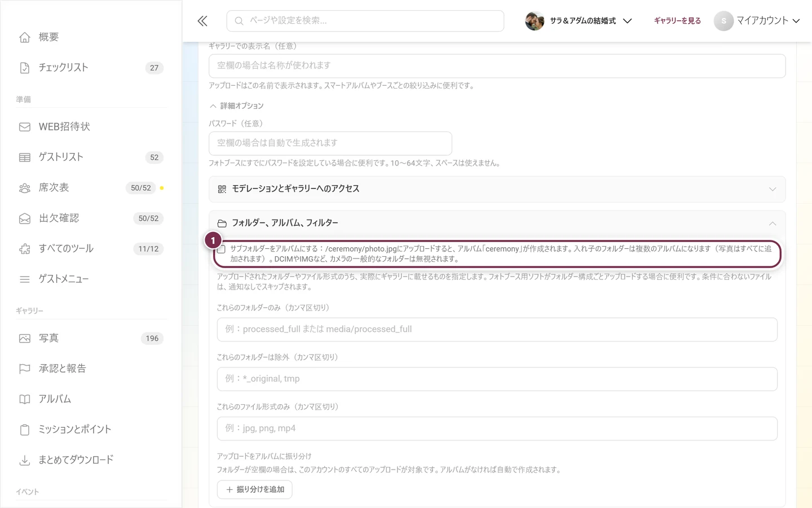Click これらのフォルダーのみ input field
The width and height of the screenshot is (812, 508).
click(x=497, y=330)
